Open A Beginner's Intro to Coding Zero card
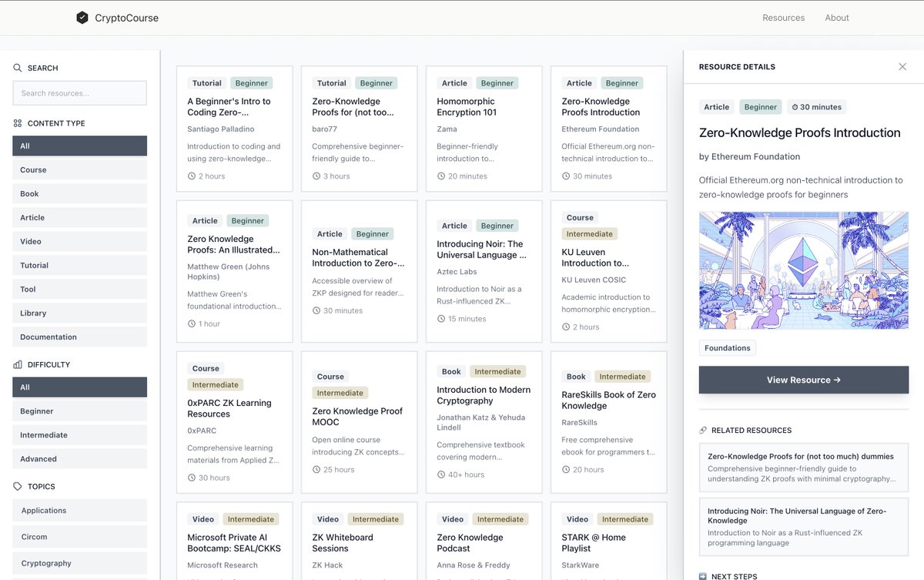924x580 pixels. (x=234, y=129)
